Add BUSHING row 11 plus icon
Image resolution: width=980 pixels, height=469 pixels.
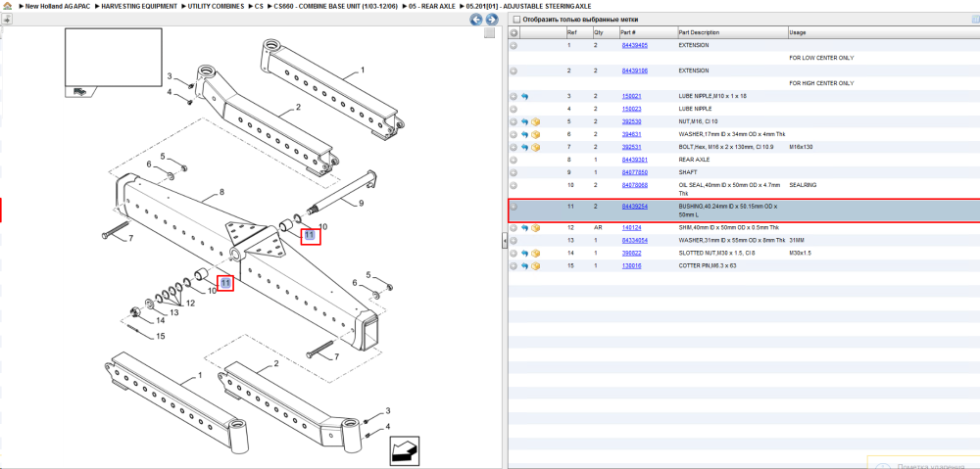pyautogui.click(x=514, y=206)
